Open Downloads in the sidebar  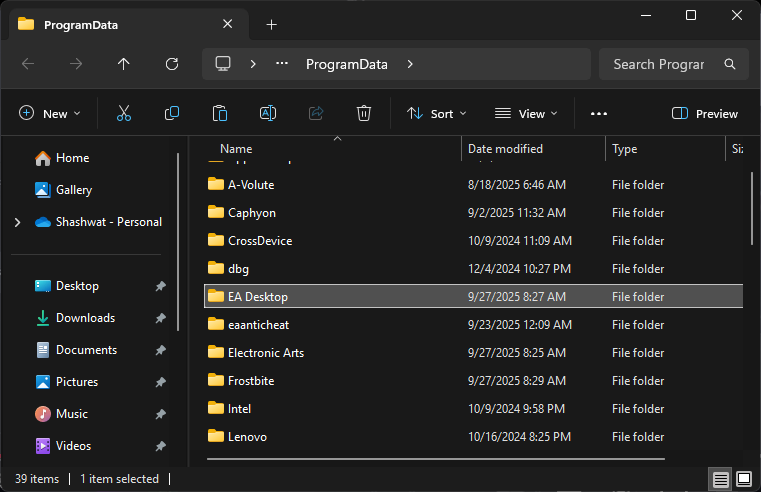[x=85, y=318]
